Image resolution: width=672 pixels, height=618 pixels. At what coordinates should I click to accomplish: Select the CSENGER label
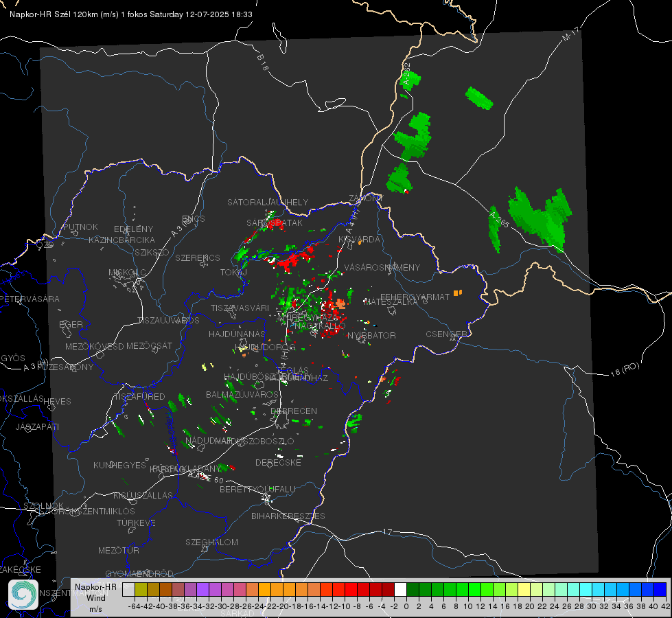(x=446, y=334)
